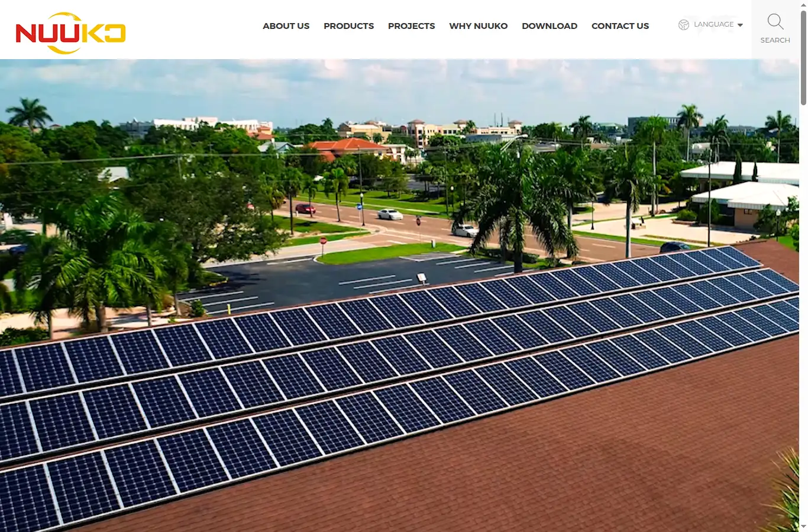Go to the Projects page
The width and height of the screenshot is (808, 532).
coord(411,26)
